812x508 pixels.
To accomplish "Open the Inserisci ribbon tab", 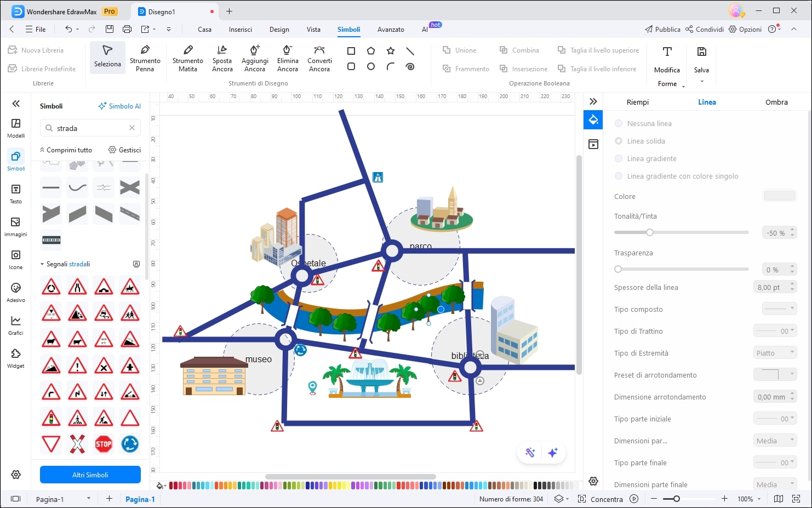I will pos(241,30).
